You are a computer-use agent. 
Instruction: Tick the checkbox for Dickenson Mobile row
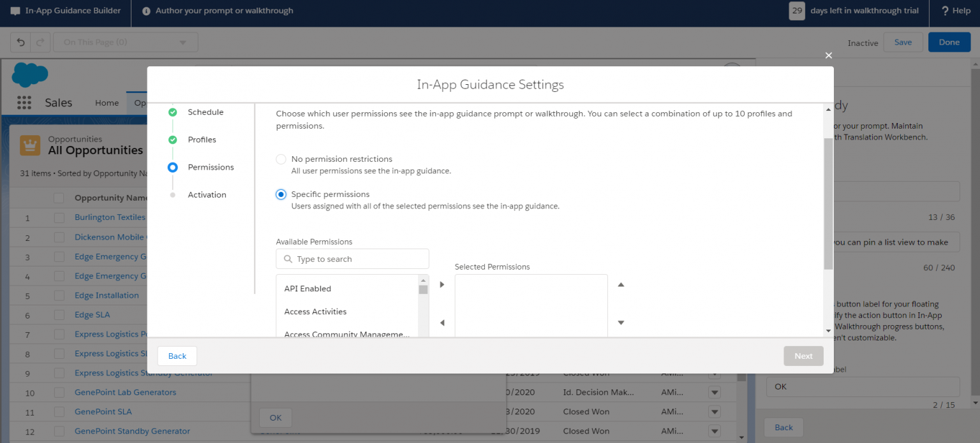(59, 237)
